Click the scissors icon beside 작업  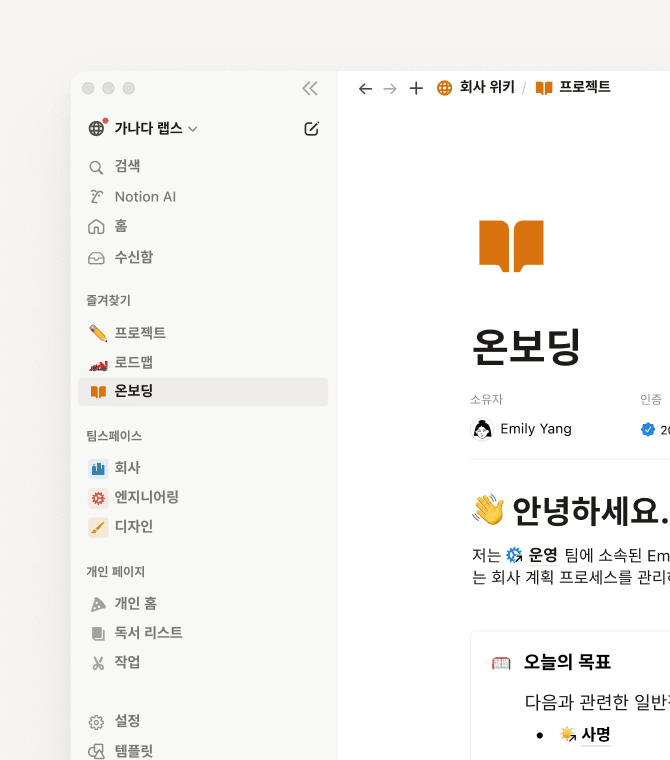98,663
